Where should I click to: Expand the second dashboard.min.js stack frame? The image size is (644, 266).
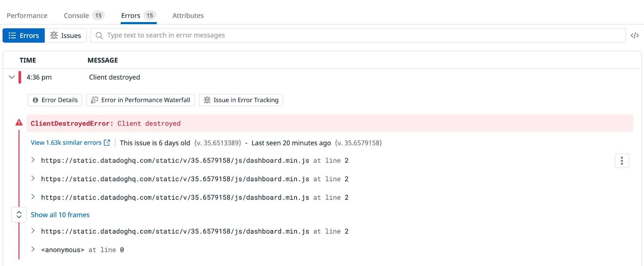tap(33, 179)
